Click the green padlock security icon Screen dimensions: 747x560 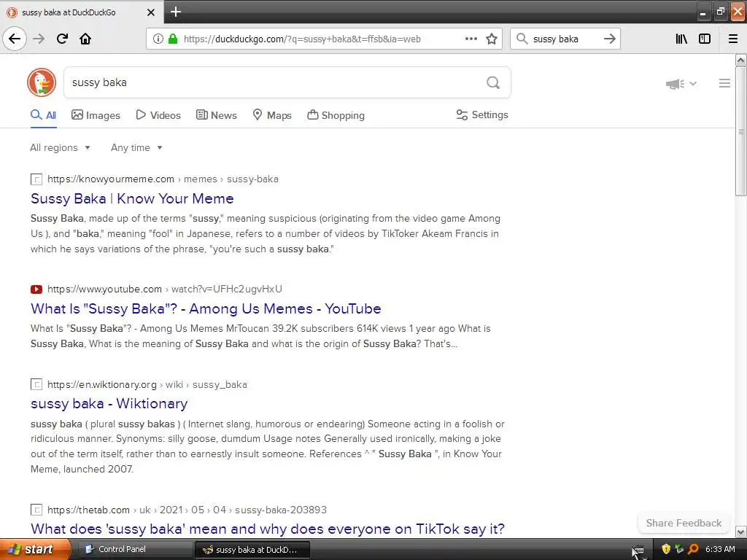pyautogui.click(x=173, y=39)
